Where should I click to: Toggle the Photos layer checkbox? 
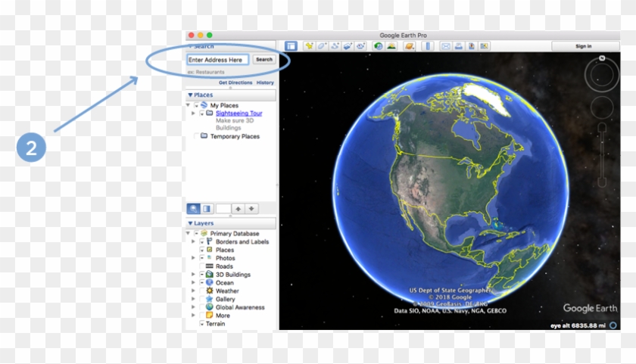point(202,258)
